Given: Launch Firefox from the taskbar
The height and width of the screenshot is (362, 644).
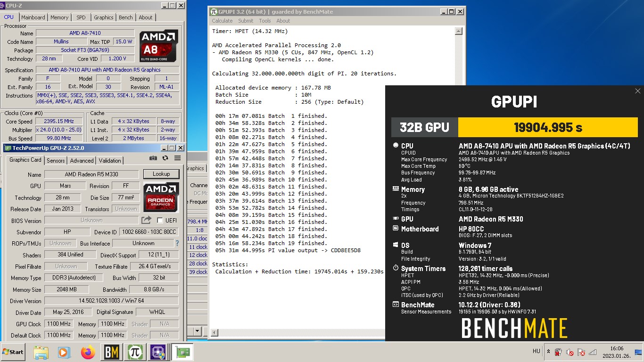Looking at the screenshot, I should tap(88, 352).
